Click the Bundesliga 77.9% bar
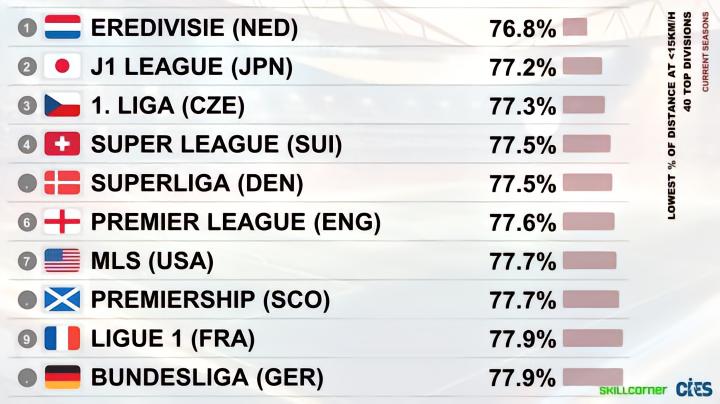 point(593,377)
